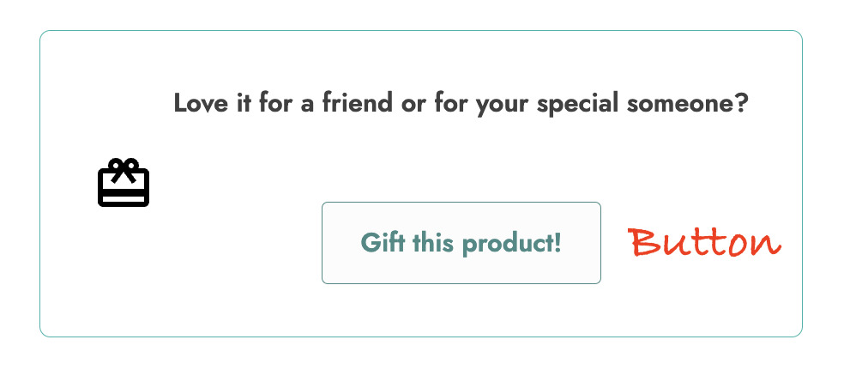This screenshot has height=376, width=868.
Task: Select the black gift card icon
Action: [124, 182]
